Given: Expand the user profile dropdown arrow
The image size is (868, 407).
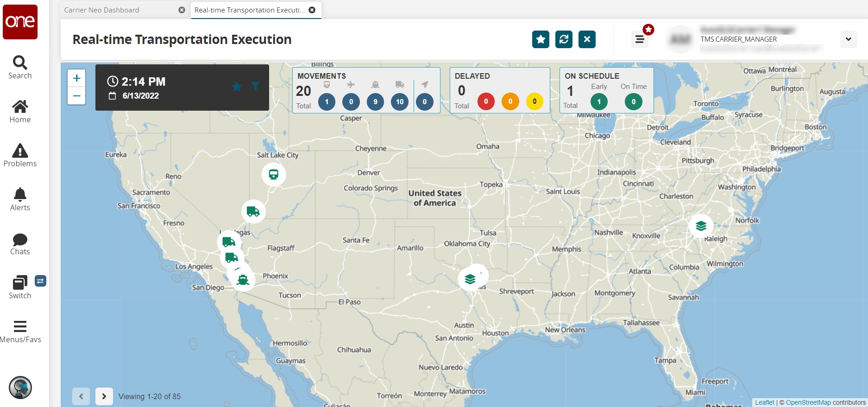Looking at the screenshot, I should point(848,39).
